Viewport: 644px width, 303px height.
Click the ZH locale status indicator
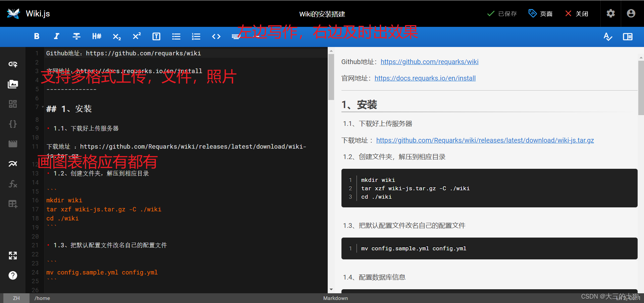16,298
